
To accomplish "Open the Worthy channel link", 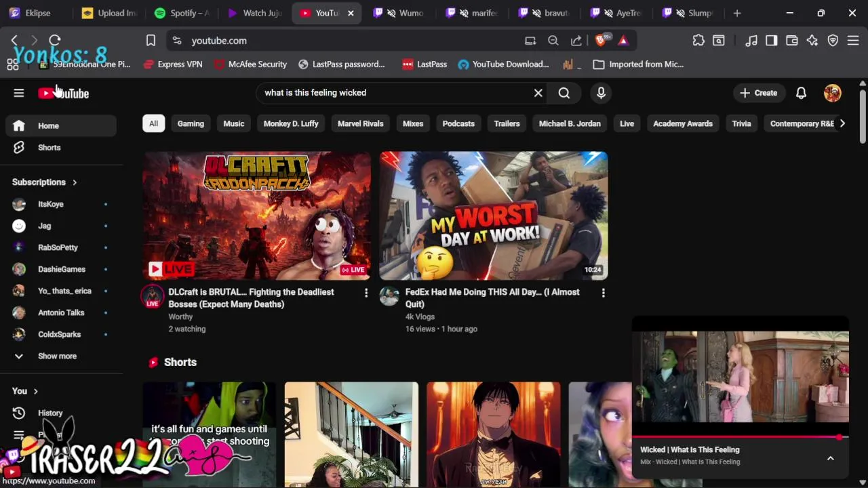I will (x=180, y=317).
